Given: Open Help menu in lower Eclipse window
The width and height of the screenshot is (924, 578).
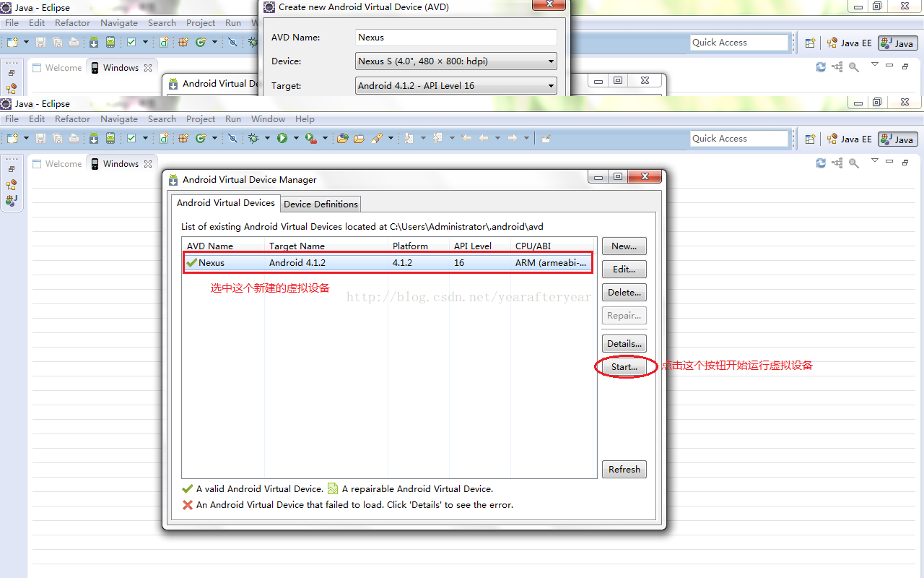Looking at the screenshot, I should pos(305,118).
